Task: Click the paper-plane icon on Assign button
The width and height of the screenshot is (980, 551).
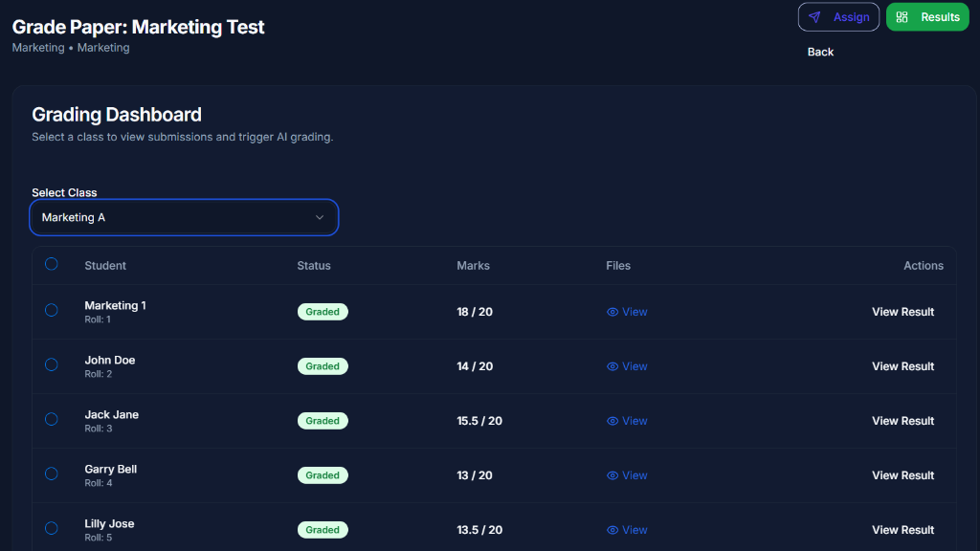Action: (814, 17)
